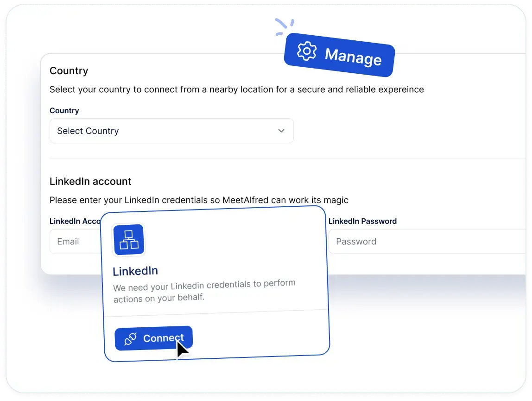Click the plug icon on Connect button
532x401 pixels.
click(130, 338)
